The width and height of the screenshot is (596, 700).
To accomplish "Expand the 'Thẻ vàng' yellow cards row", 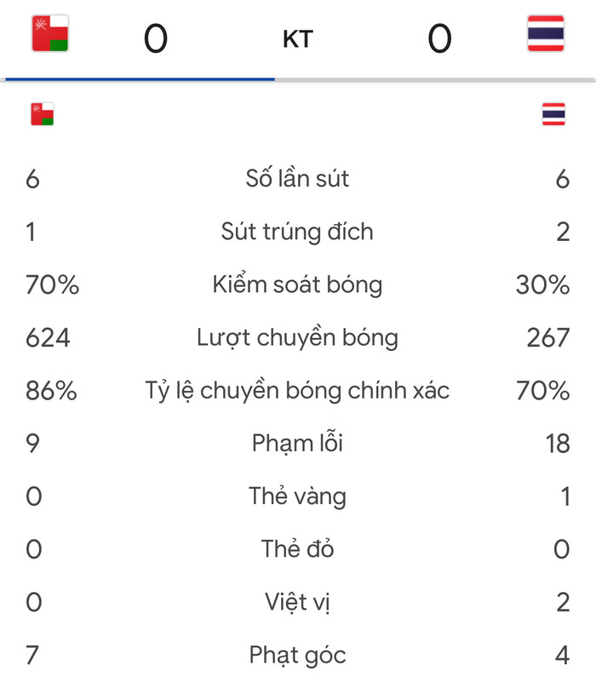I will [x=298, y=496].
